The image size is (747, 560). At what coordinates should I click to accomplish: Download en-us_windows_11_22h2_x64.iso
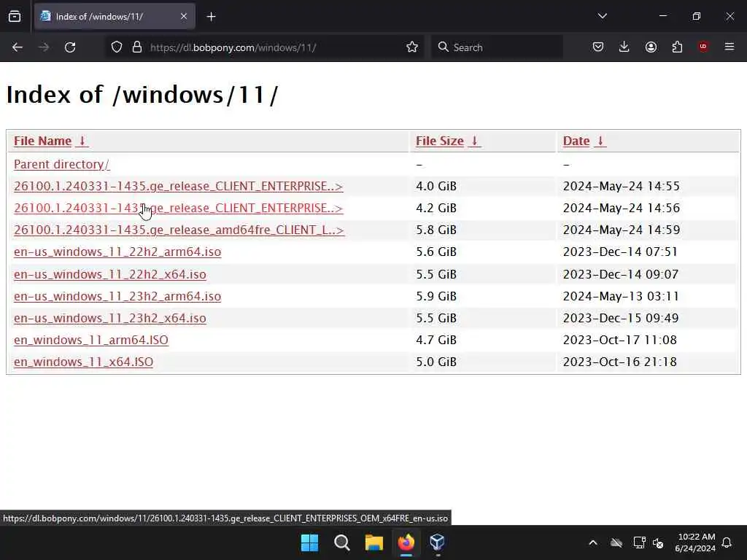click(x=110, y=274)
